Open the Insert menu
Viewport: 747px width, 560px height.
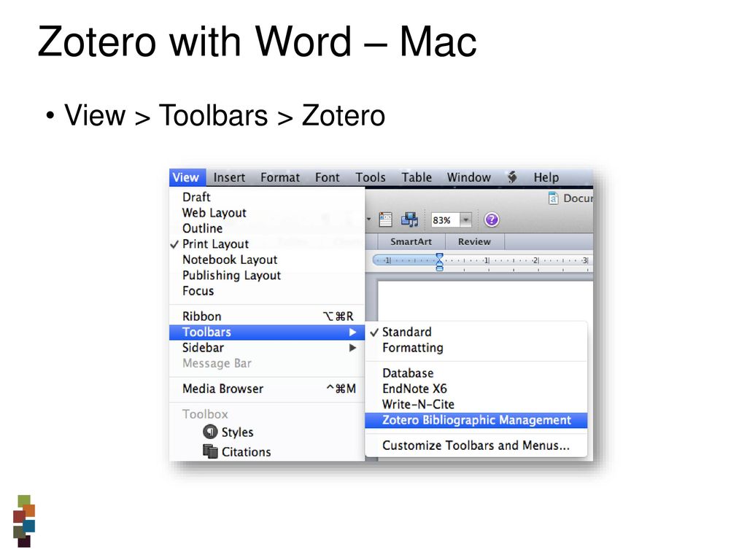tap(229, 178)
